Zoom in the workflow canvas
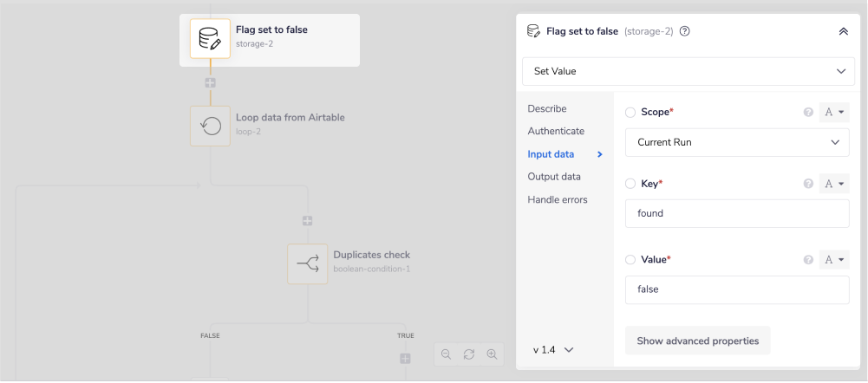 tap(492, 354)
